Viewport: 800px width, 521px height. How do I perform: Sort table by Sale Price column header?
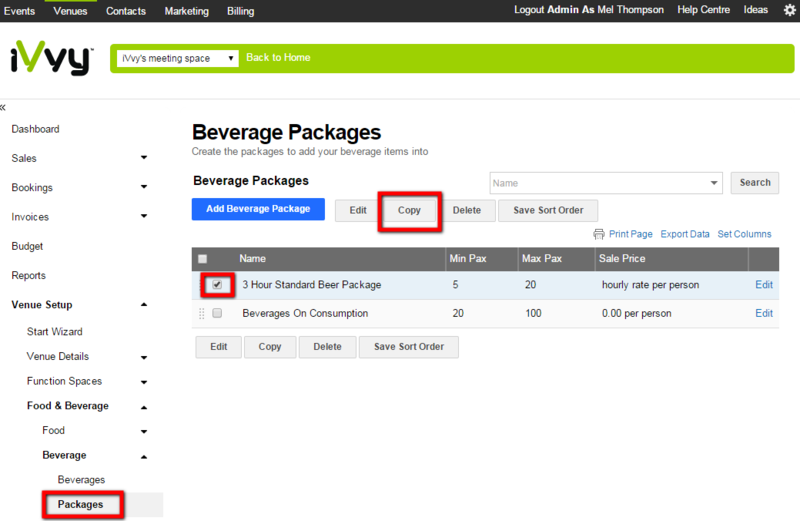click(622, 259)
